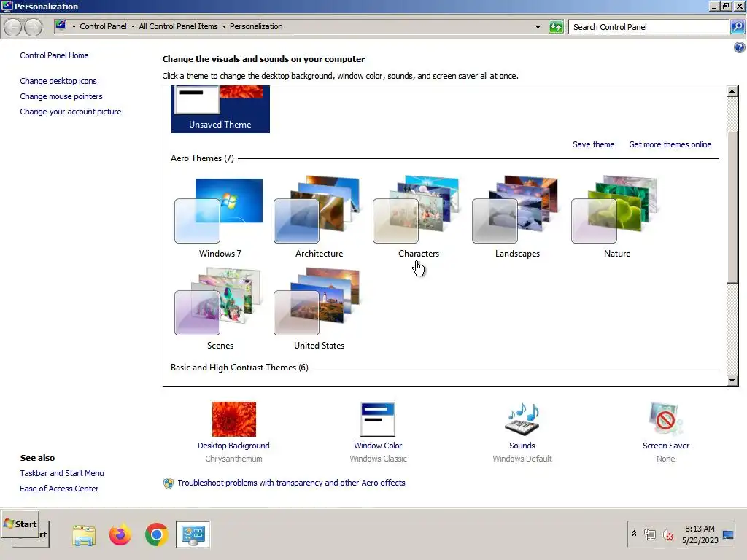Screen dimensions: 747x560
Task: Open Taskbar and Start Menu link
Action: tap(62, 472)
